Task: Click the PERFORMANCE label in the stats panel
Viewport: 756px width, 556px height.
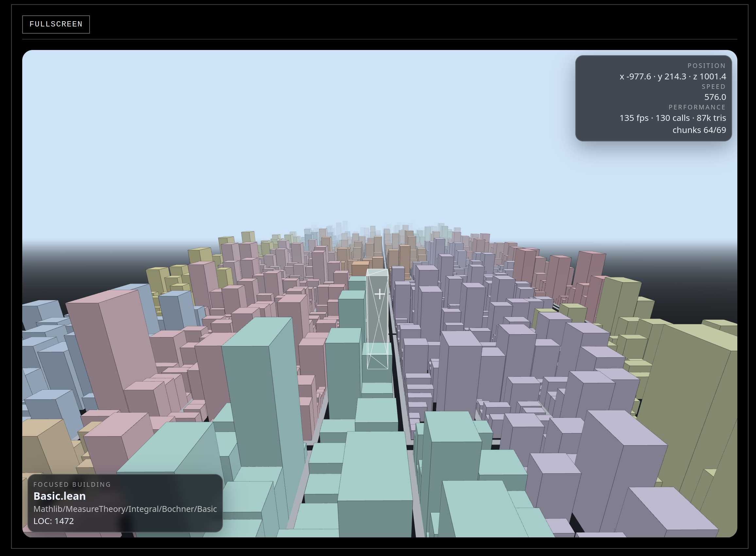Action: click(x=697, y=107)
